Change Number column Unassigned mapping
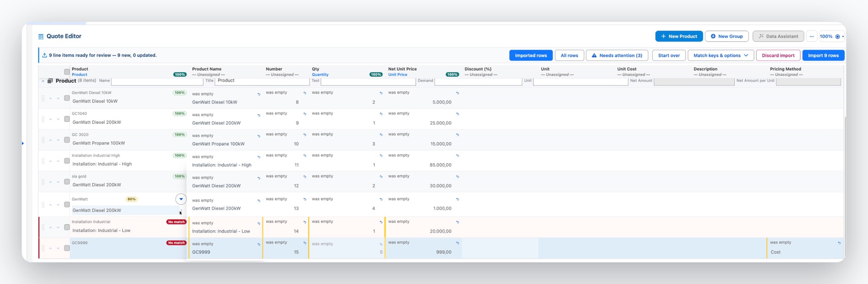This screenshot has height=284, width=868. (282, 75)
